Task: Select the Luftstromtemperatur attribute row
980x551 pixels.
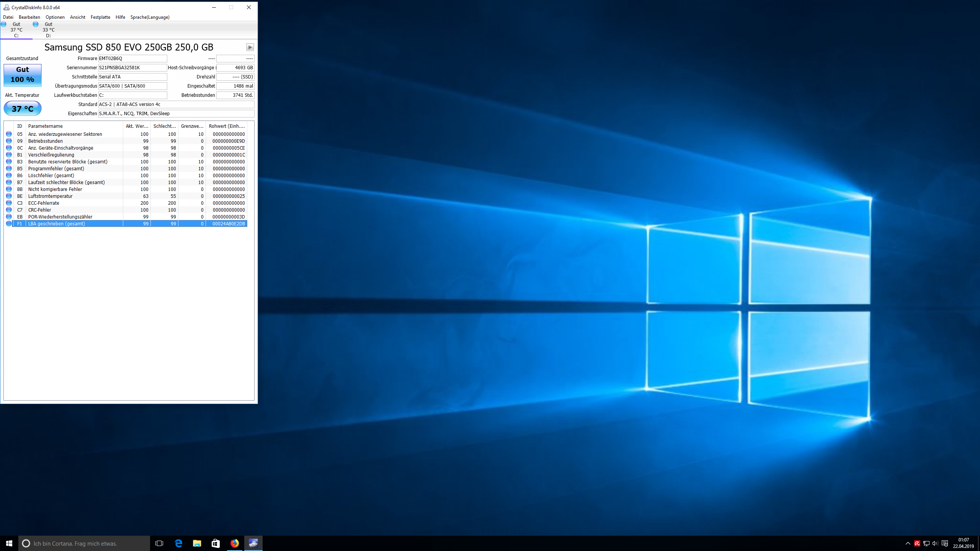Action: coord(50,196)
